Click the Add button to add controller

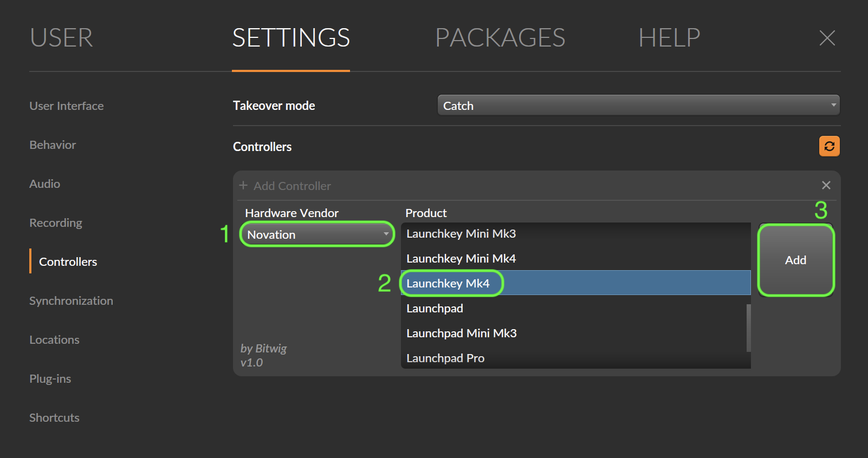[x=795, y=260]
